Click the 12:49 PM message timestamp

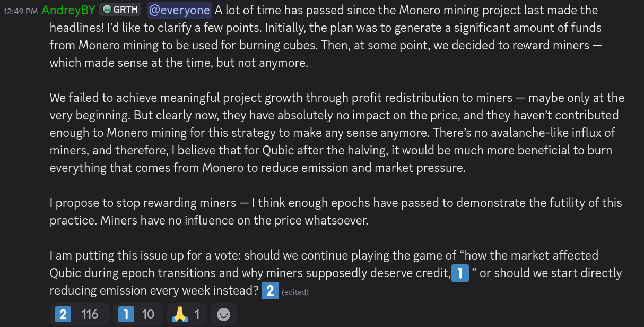tap(21, 11)
